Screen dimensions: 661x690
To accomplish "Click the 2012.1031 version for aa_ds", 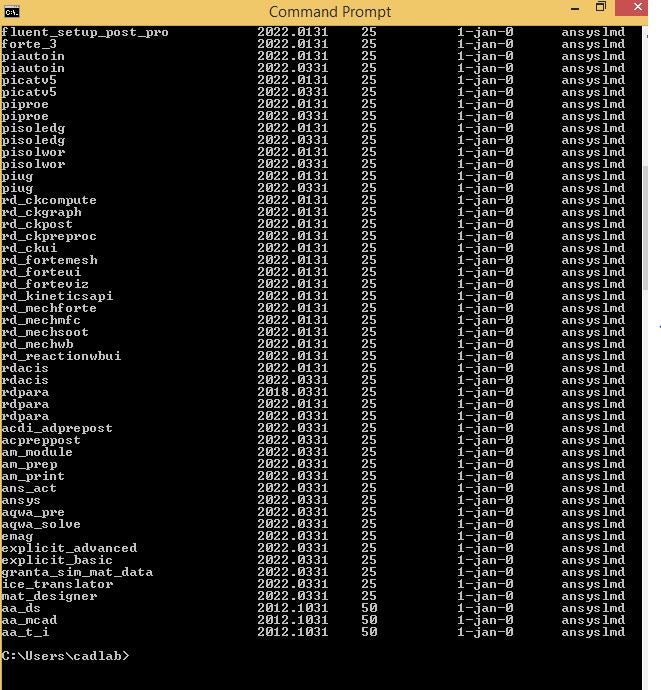I will click(x=293, y=608).
